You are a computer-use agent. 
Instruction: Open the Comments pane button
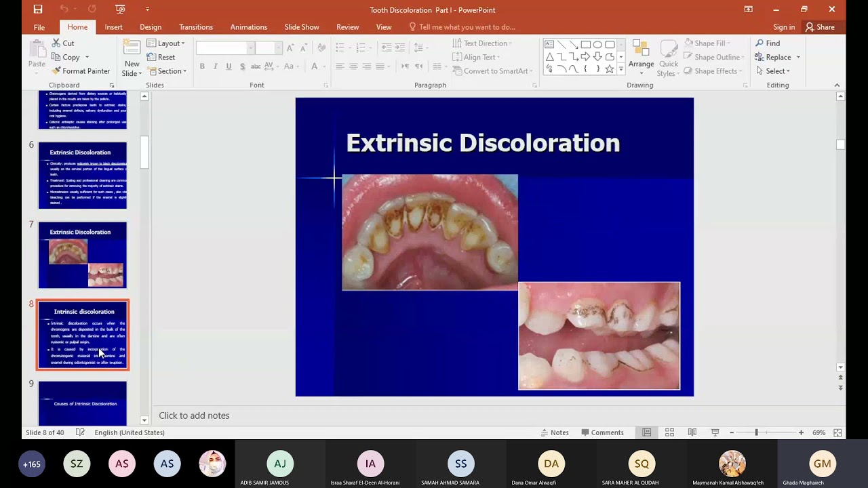[x=602, y=432]
